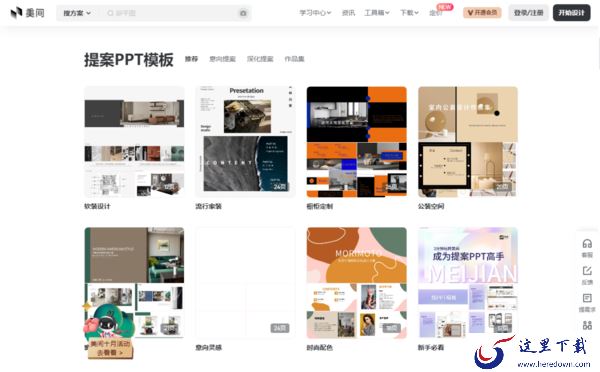
Task: Click the 流行家装 caption text
Action: coord(209,206)
